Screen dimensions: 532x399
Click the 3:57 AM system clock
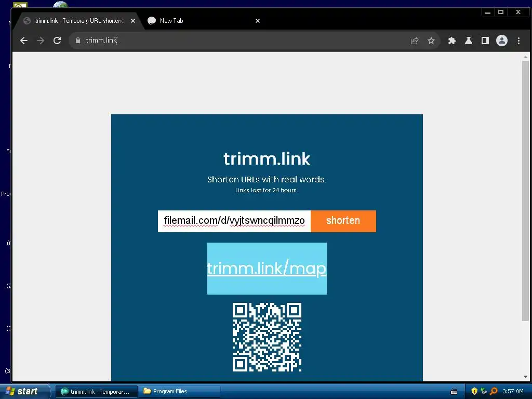pos(513,391)
